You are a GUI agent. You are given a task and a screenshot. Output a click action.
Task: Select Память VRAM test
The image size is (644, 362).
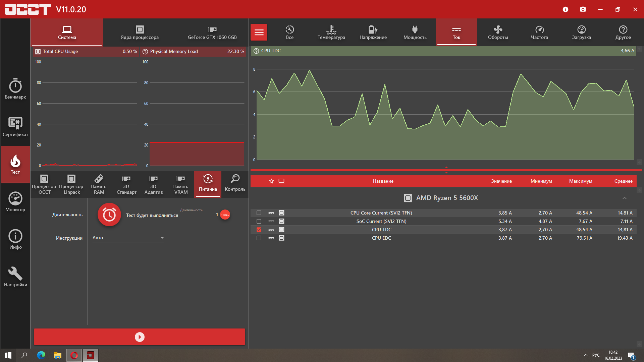point(180,184)
